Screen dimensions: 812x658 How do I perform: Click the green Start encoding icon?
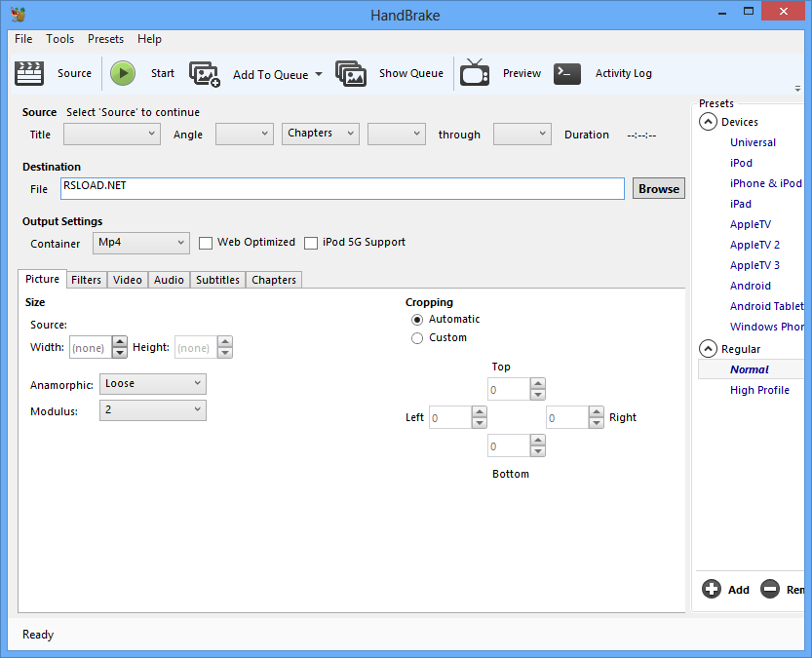(123, 73)
